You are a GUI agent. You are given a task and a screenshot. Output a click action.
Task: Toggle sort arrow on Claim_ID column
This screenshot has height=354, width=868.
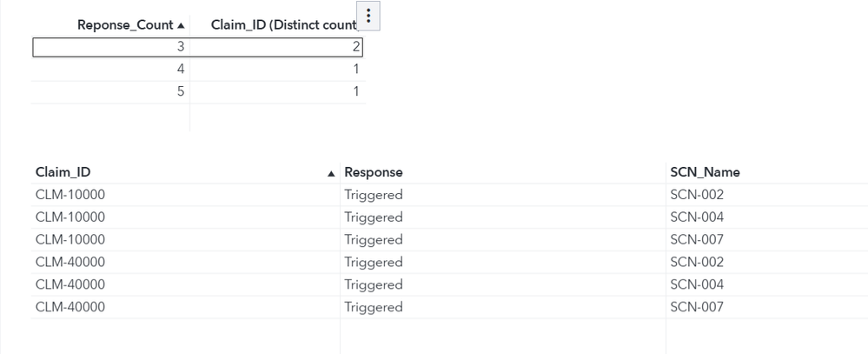(330, 173)
